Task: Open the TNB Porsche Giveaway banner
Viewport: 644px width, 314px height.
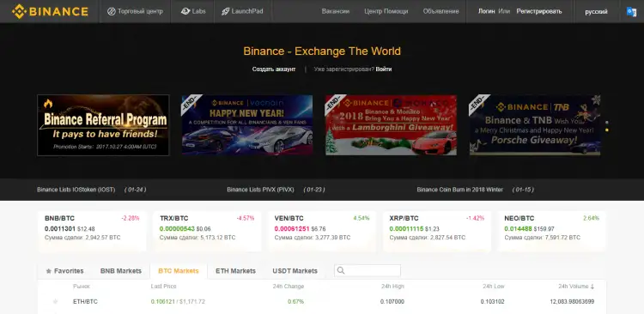Action: point(535,125)
